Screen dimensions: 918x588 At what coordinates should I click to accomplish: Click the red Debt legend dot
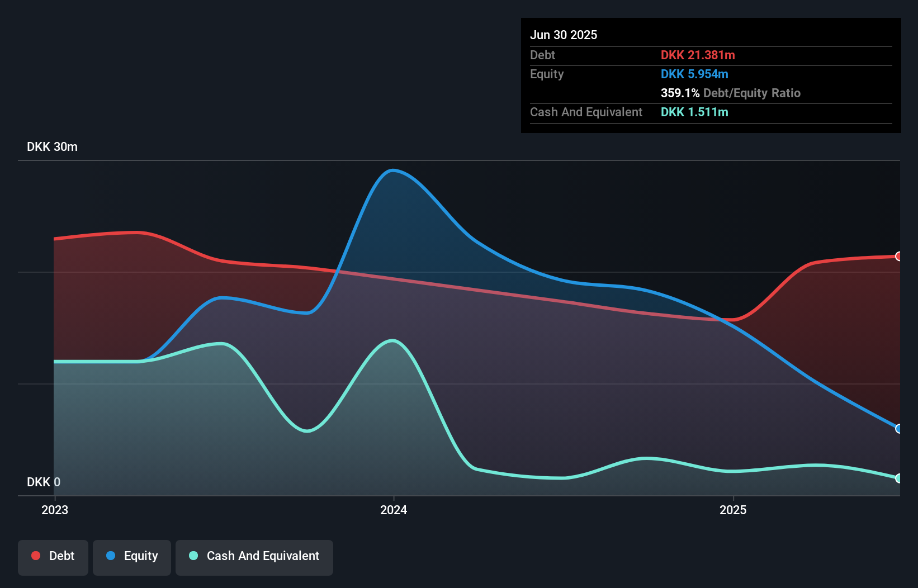pos(36,556)
